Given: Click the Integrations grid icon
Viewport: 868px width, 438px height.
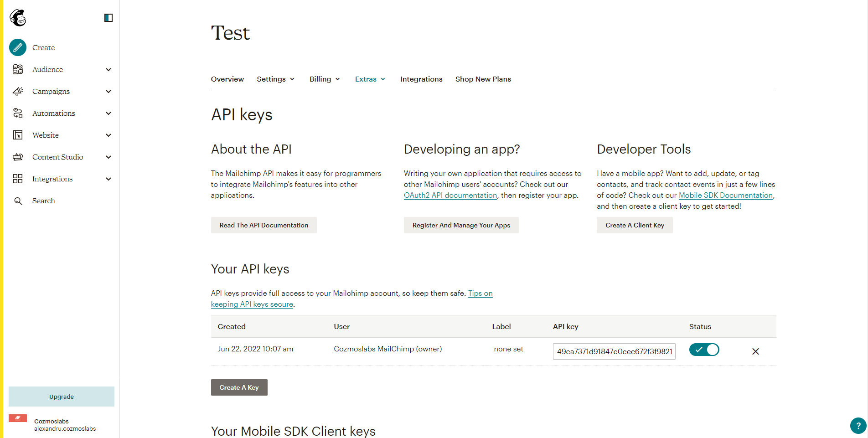Looking at the screenshot, I should point(18,179).
